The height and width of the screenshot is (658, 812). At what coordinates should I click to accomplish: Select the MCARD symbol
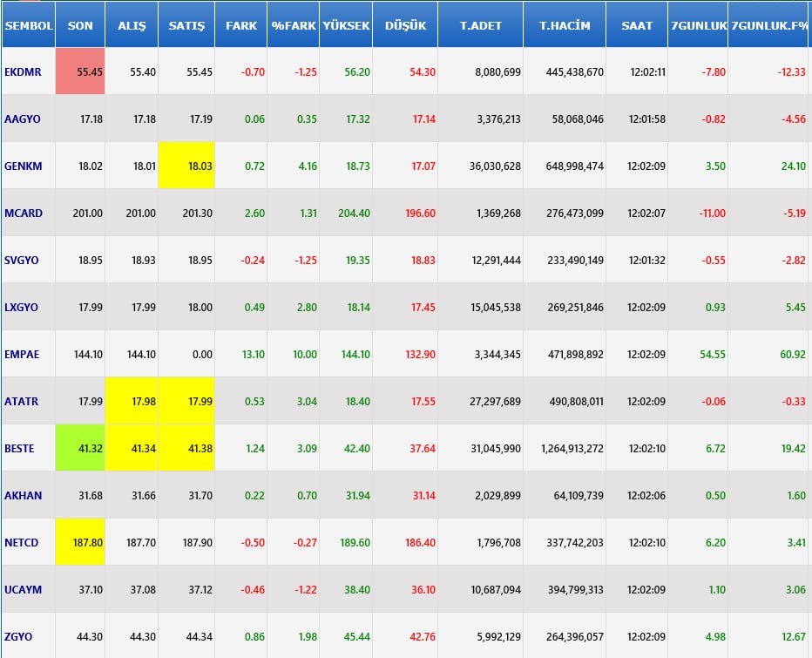tap(24, 213)
